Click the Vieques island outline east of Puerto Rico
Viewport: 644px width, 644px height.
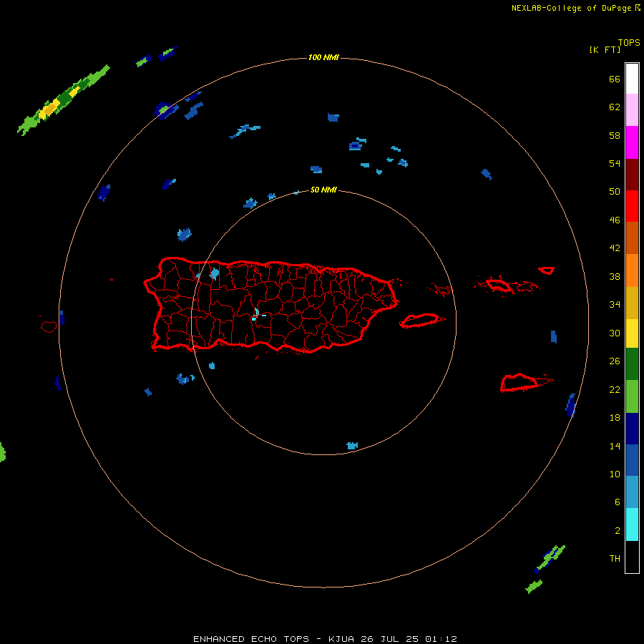422,321
